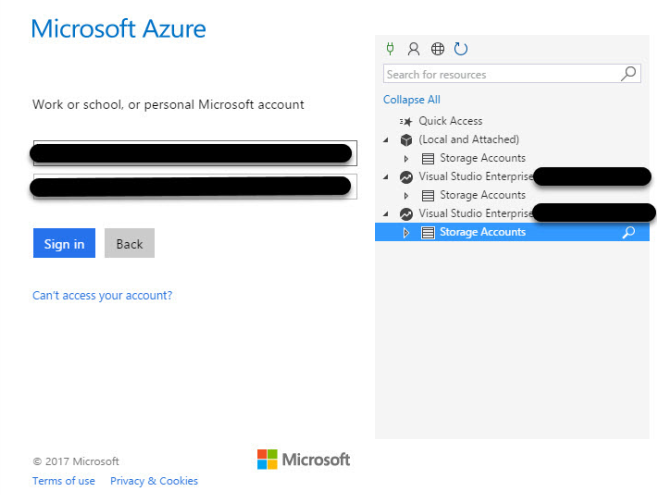Expand the highlighted Storage Accounts node
Screen dimensions: 658x495
coord(406,232)
